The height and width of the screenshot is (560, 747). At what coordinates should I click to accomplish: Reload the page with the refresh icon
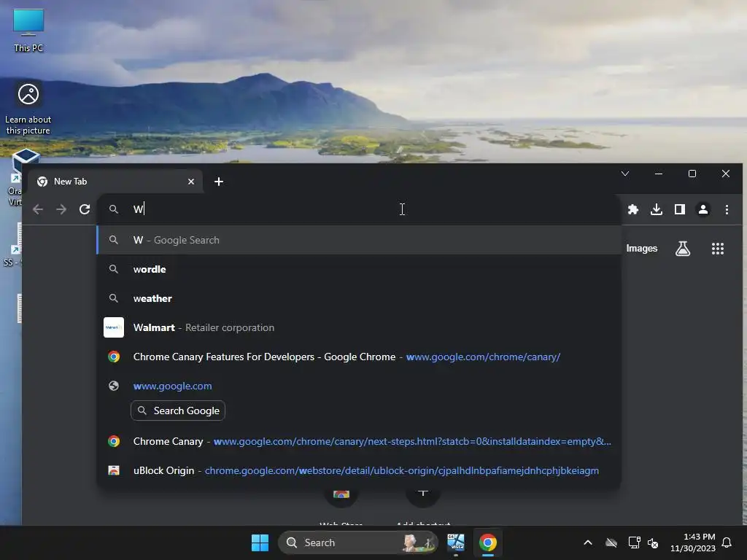85,209
